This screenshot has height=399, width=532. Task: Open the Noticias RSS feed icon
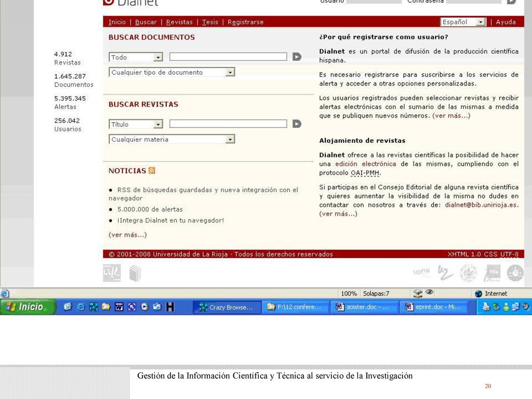(152, 170)
